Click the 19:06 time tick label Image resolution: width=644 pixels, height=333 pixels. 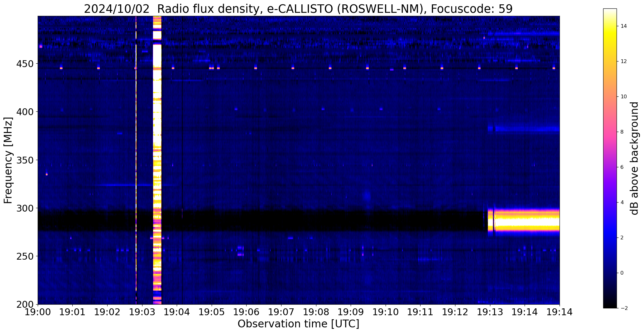tap(247, 312)
